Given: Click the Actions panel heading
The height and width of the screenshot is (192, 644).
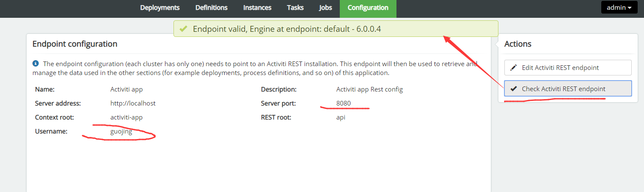Looking at the screenshot, I should point(518,44).
